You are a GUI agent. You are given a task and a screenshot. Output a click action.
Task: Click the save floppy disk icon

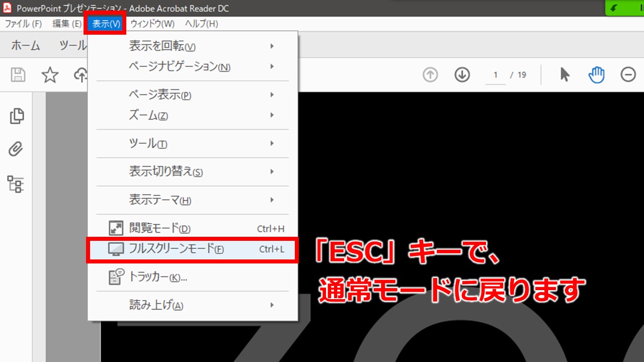pos(19,75)
